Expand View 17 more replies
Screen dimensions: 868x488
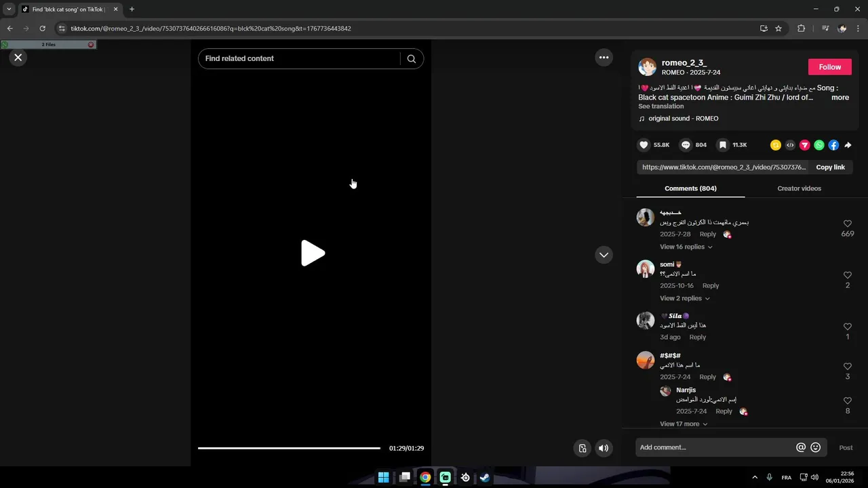point(684,424)
